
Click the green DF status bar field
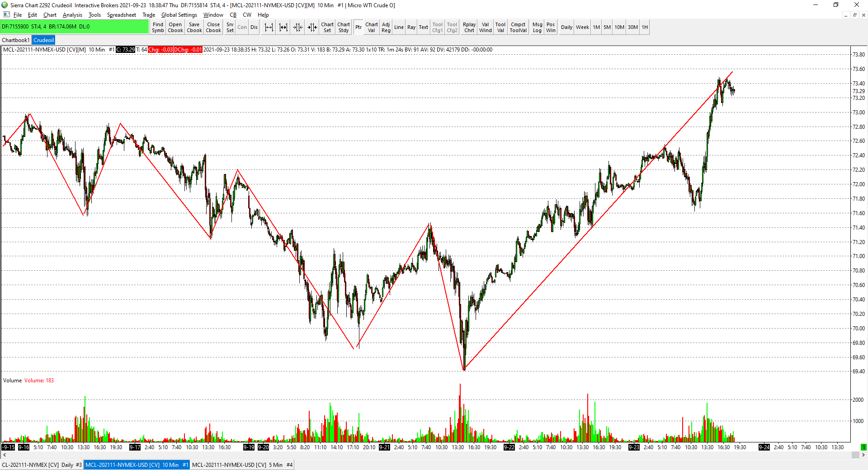pyautogui.click(x=75, y=27)
